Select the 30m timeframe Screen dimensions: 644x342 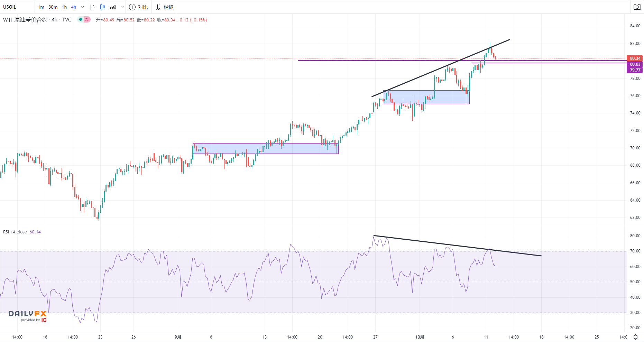point(53,7)
